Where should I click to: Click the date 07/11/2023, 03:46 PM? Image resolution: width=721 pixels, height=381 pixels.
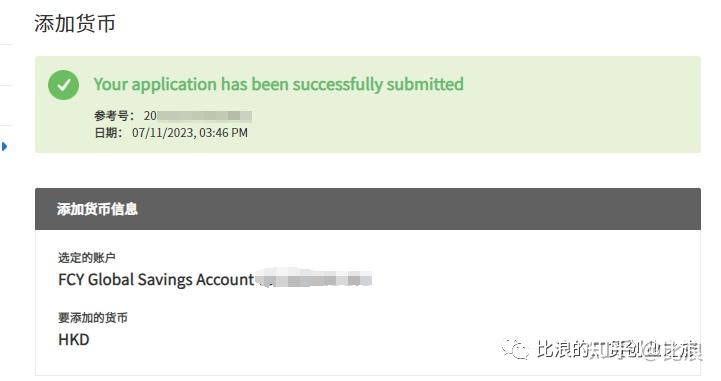pyautogui.click(x=190, y=133)
